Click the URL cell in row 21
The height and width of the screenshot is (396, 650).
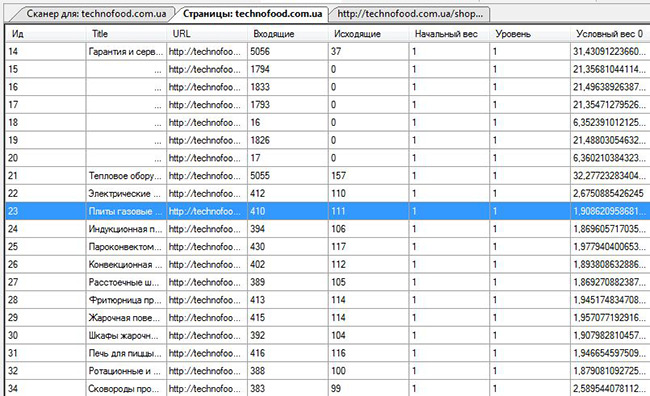pos(207,176)
